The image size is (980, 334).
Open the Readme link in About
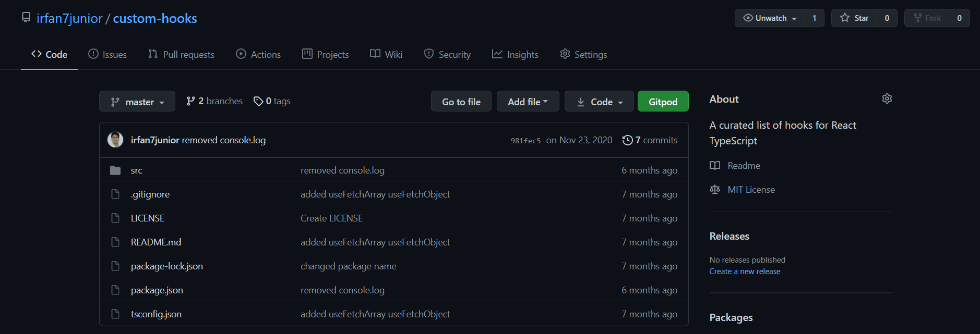click(x=744, y=166)
